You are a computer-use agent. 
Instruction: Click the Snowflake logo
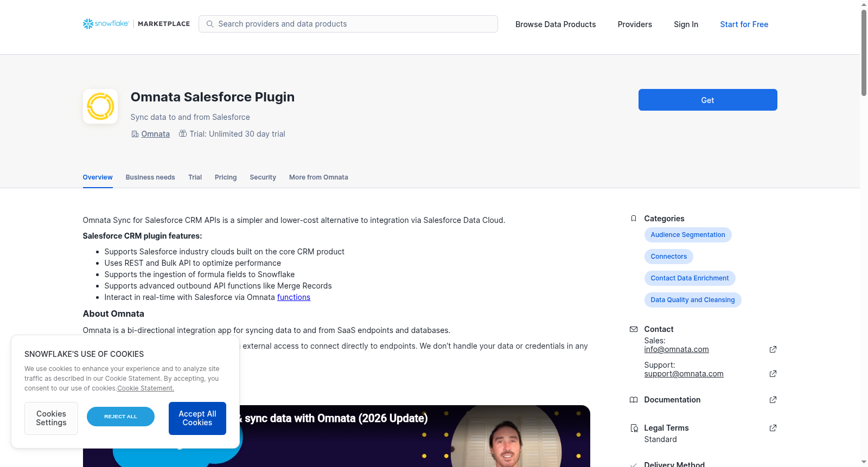point(106,24)
